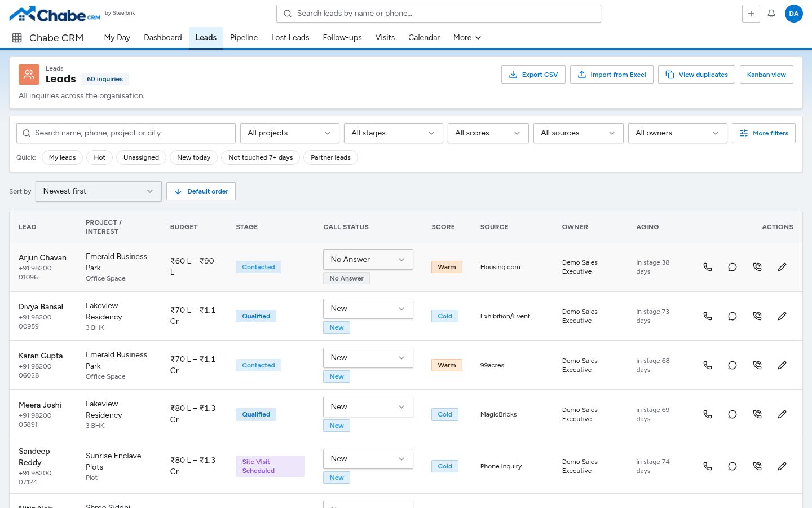Log call icon for Divya Bansal
Image resolution: width=812 pixels, height=508 pixels.
(x=757, y=316)
